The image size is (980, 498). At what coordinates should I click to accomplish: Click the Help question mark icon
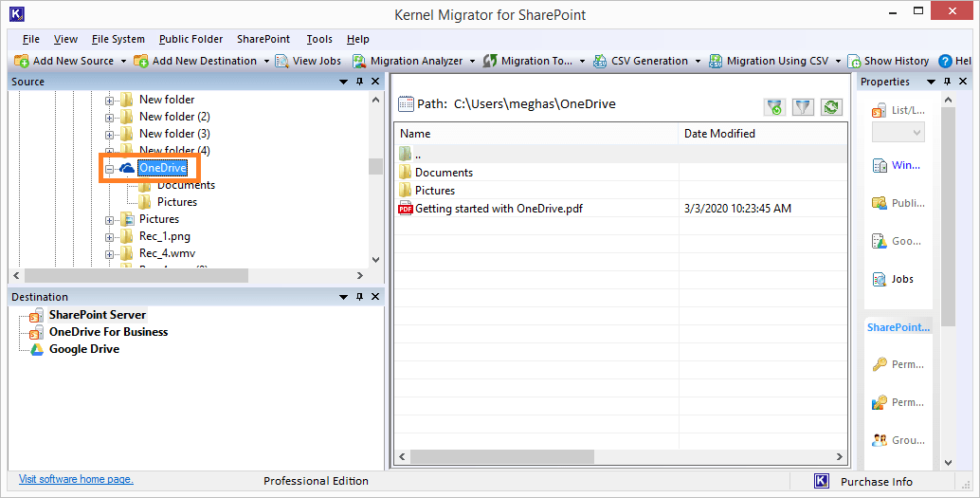[945, 61]
